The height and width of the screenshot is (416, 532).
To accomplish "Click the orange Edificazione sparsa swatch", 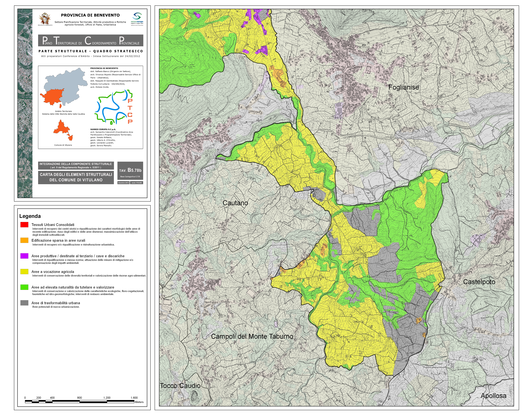I will 24,240.
